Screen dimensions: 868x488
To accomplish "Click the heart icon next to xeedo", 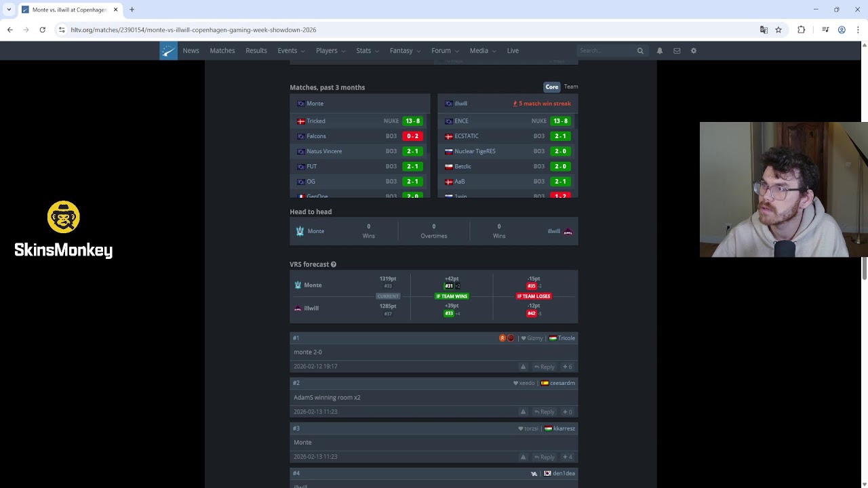I will click(x=515, y=384).
